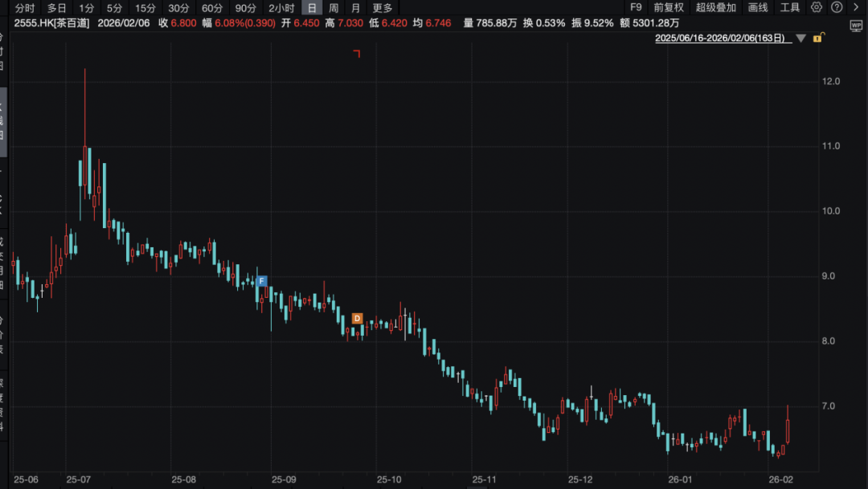Click the turnover rate 0.53%
Screen dimensions: 868x489
[551, 23]
